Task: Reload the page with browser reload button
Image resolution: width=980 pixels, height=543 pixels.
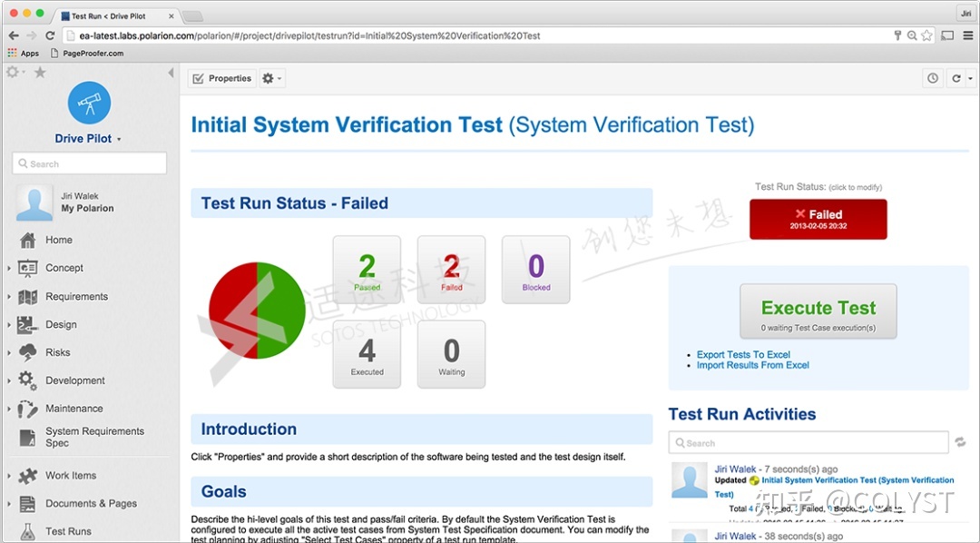Action: pos(50,35)
